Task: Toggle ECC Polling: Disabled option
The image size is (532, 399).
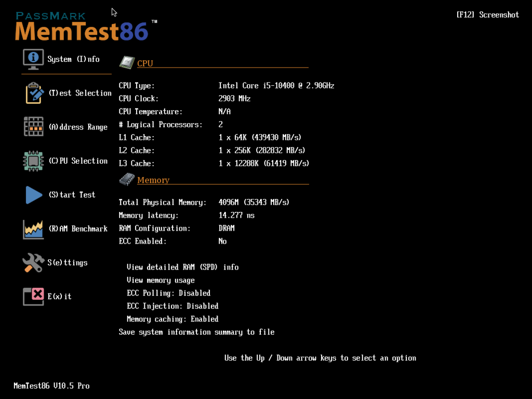Action: click(x=169, y=293)
